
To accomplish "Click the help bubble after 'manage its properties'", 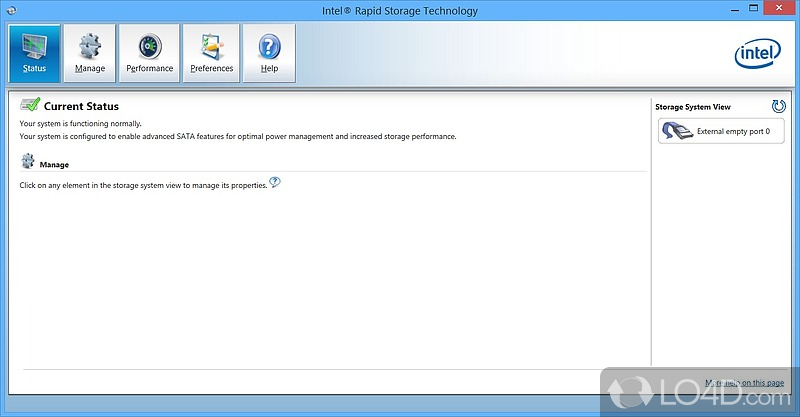I will [x=275, y=182].
